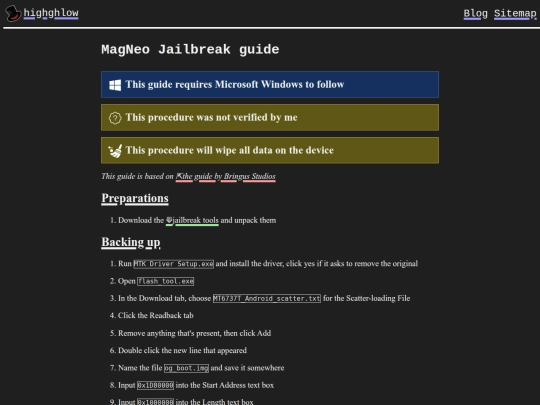Click the 'Remove anything that's present' step

tap(195, 333)
